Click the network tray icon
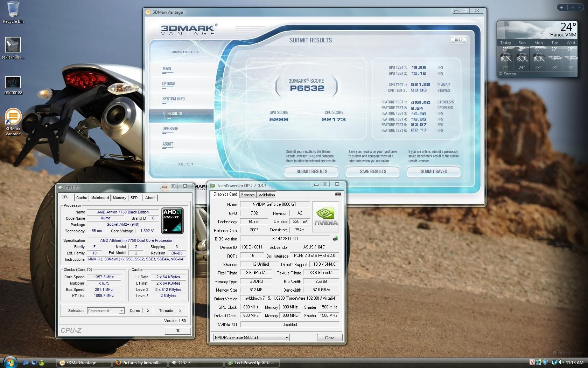 click(x=555, y=362)
